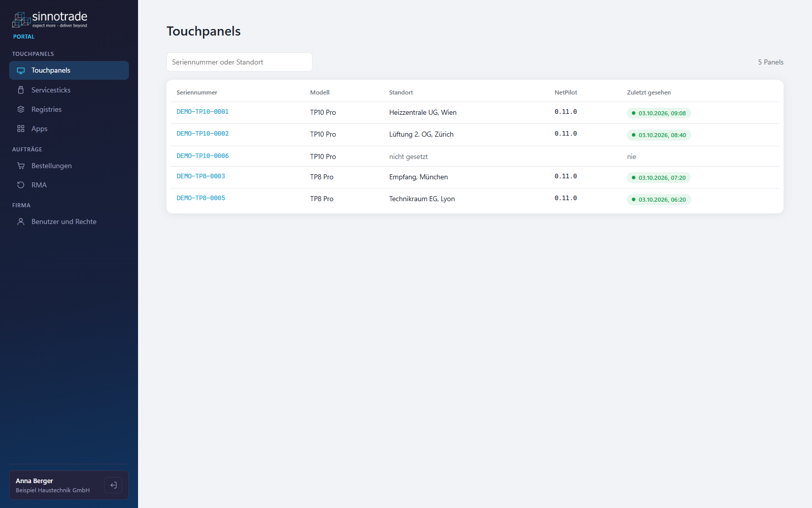Click the Touchpanels page heading

coord(204,31)
